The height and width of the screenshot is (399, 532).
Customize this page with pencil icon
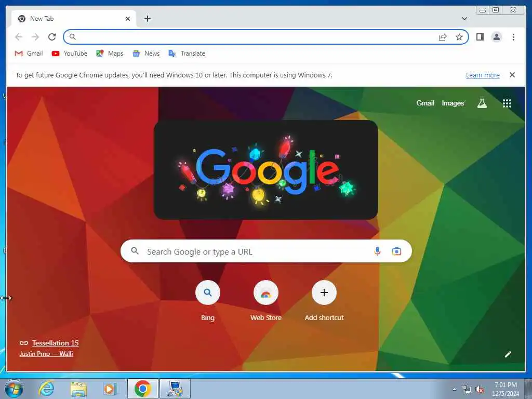[x=508, y=354]
